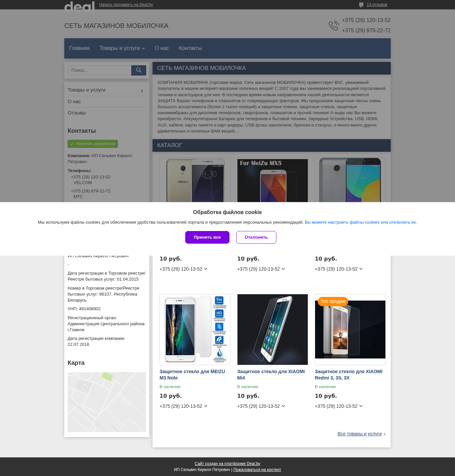Open the О нас navigation item
This screenshot has width=455, height=476.
click(162, 48)
